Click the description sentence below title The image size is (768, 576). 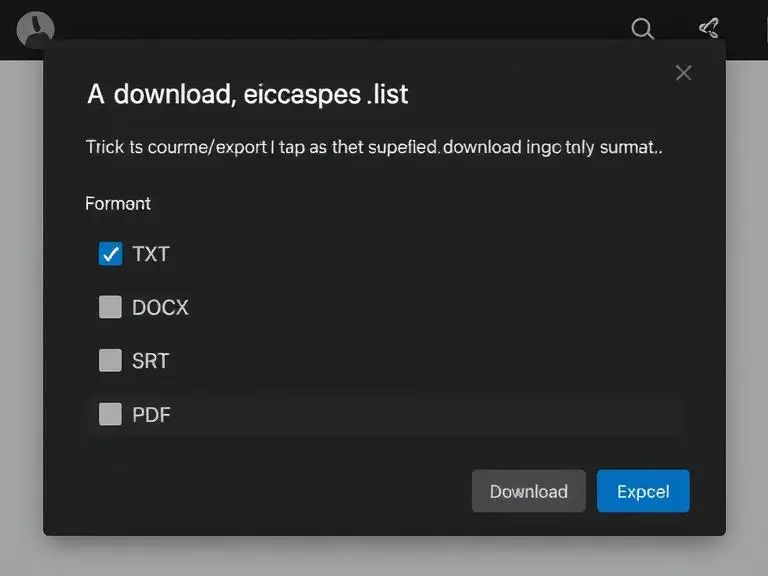click(374, 147)
